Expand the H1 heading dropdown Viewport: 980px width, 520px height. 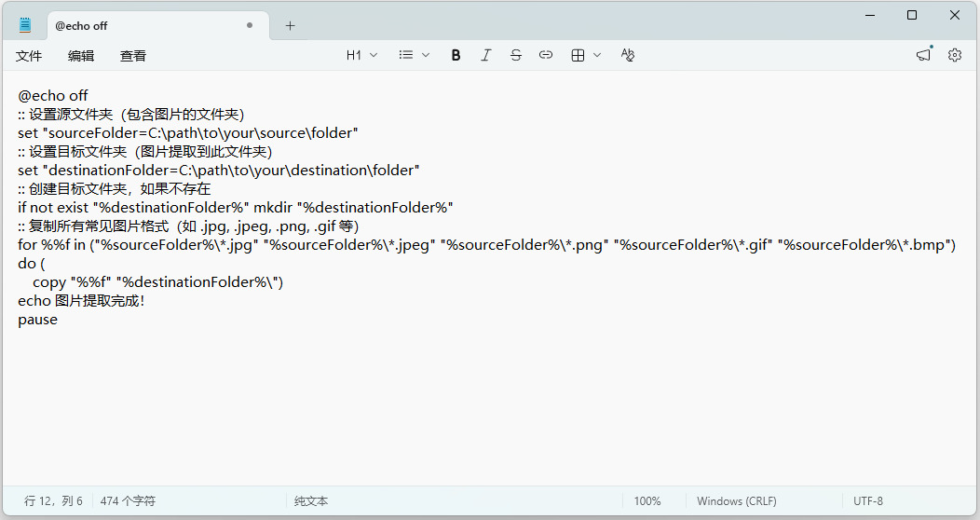(361, 56)
